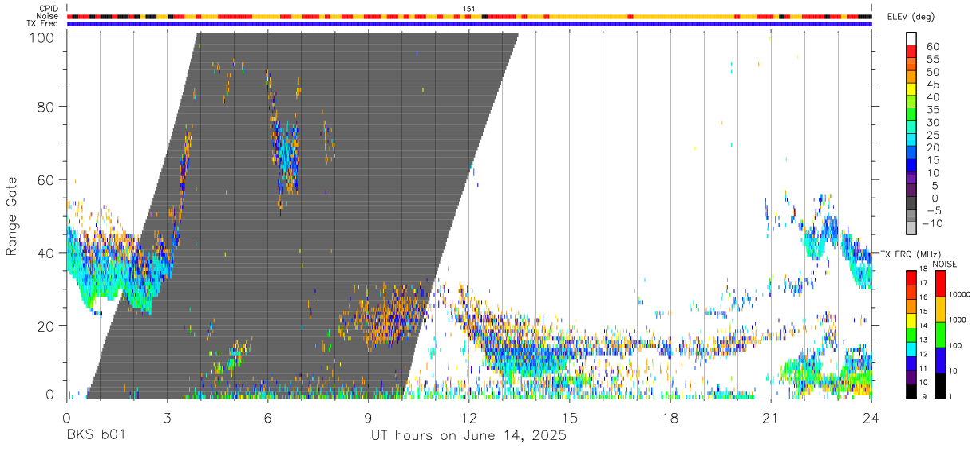The image size is (980, 452).
Task: Select the 9 label on the TX FRQ scale
Action: [923, 396]
